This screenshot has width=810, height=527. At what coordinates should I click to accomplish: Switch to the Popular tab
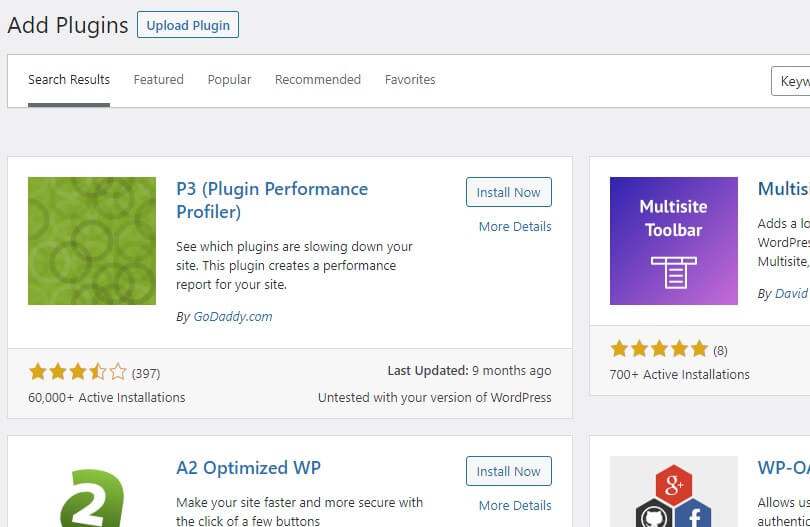click(x=229, y=80)
